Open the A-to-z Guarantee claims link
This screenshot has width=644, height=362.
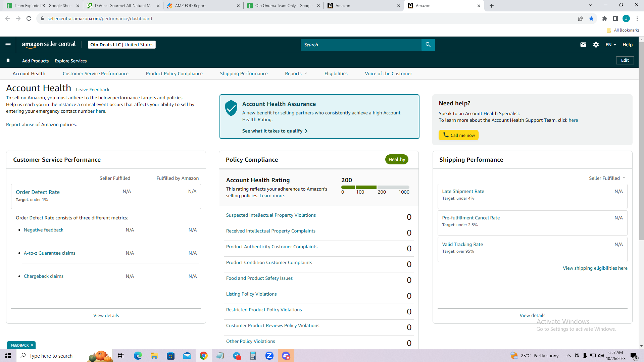point(49,253)
